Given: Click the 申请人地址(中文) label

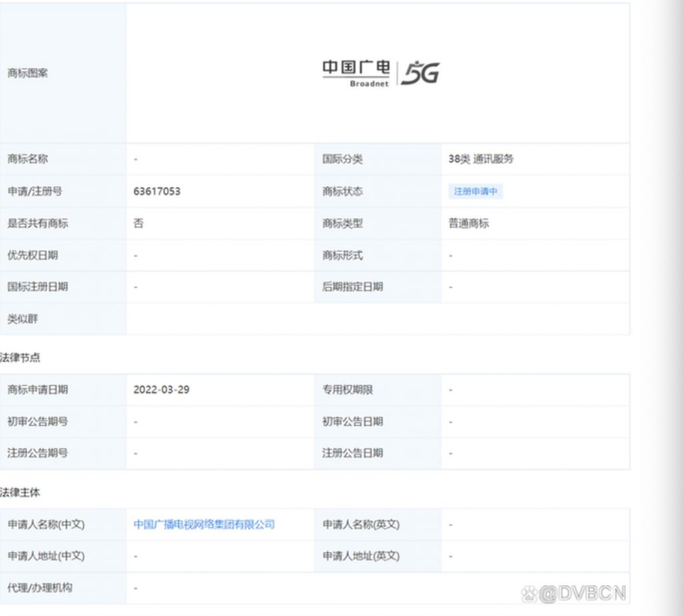Looking at the screenshot, I should point(46,556).
